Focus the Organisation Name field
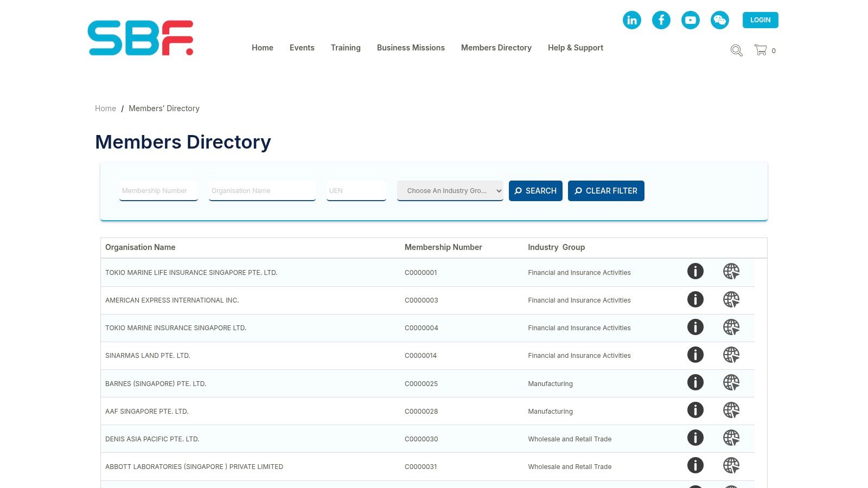The height and width of the screenshot is (488, 868). coord(262,191)
